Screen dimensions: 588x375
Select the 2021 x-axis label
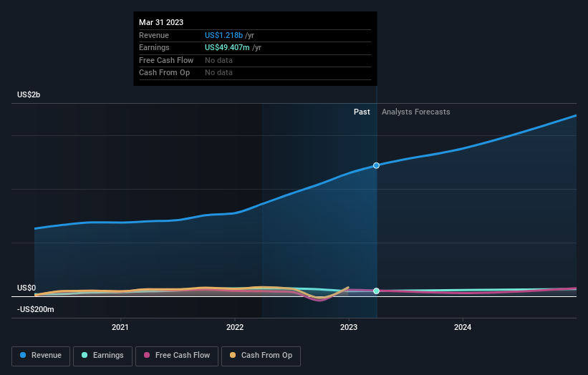pos(120,328)
